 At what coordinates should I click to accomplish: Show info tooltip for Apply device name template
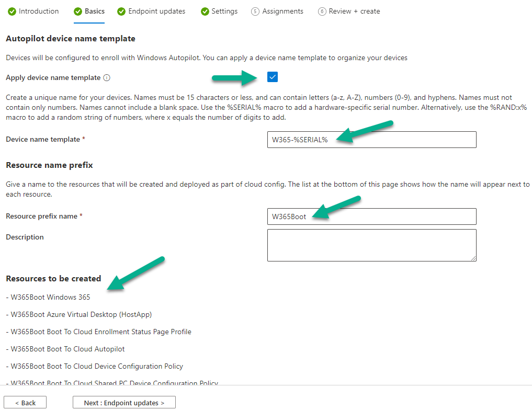107,77
